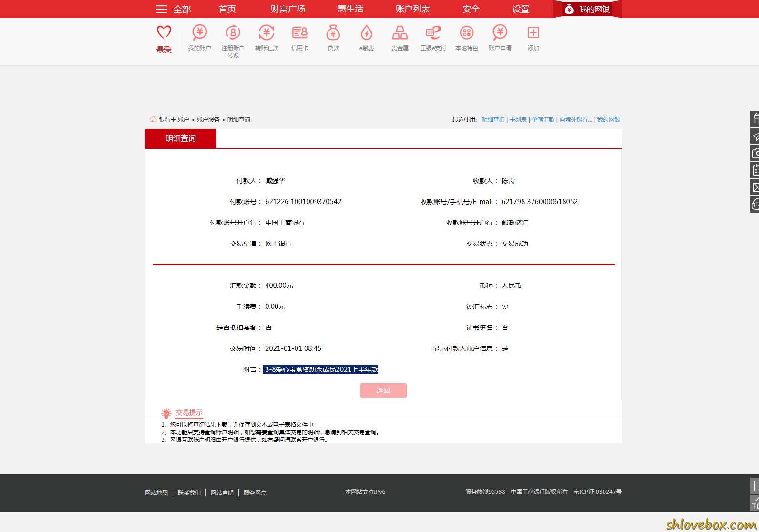Click the gift box sidebar icon

(755, 119)
